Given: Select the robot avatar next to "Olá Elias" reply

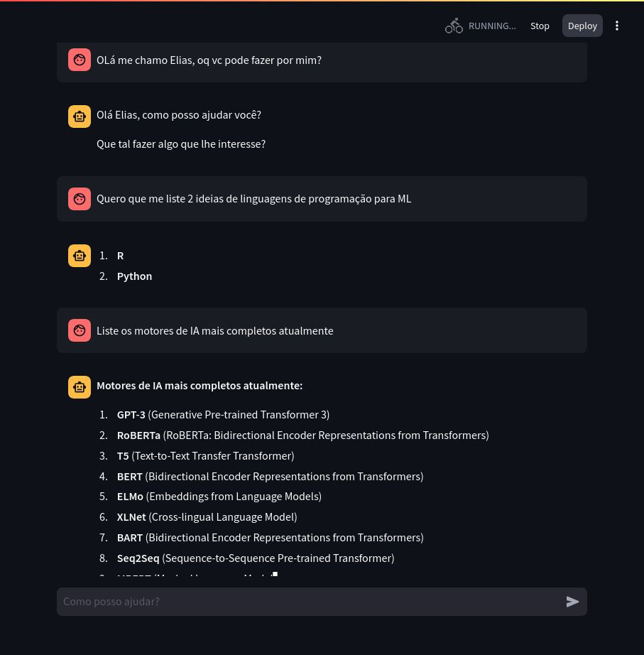Looking at the screenshot, I should (80, 117).
